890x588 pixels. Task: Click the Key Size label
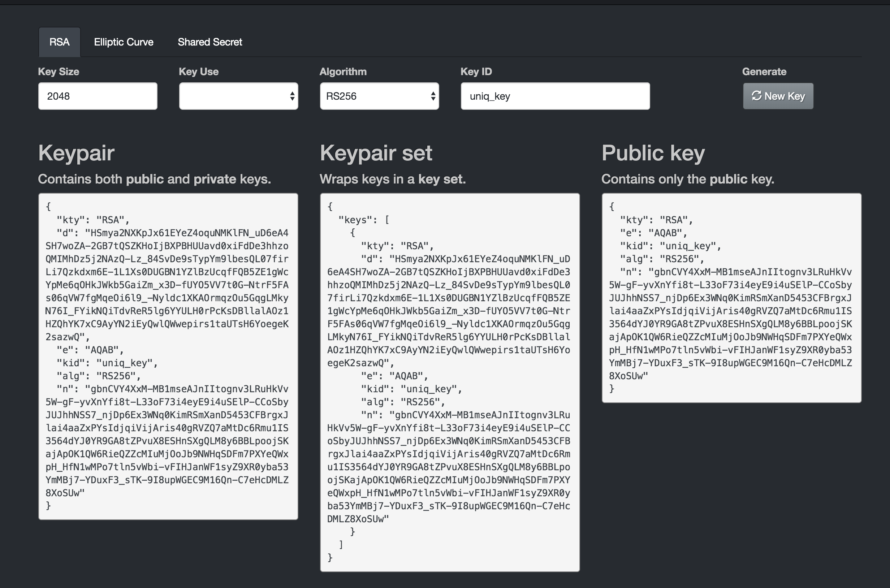click(59, 72)
